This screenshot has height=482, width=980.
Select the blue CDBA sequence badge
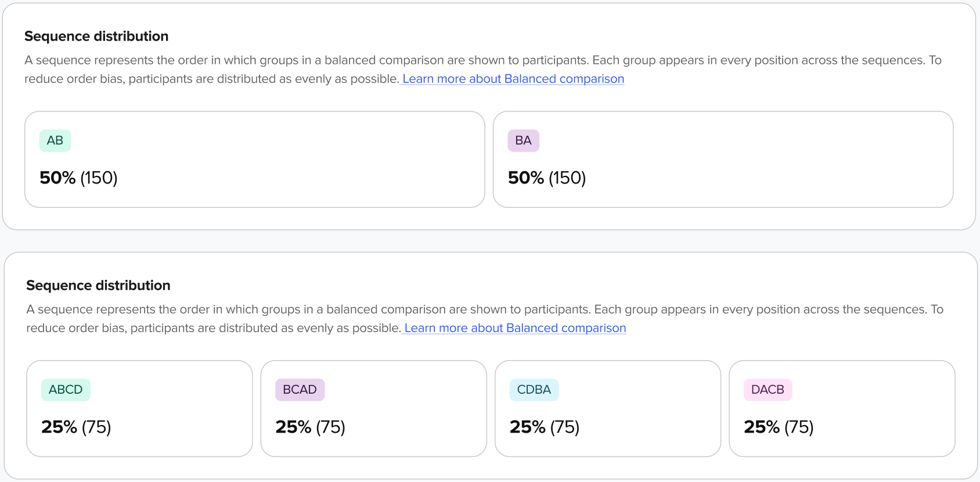click(534, 390)
